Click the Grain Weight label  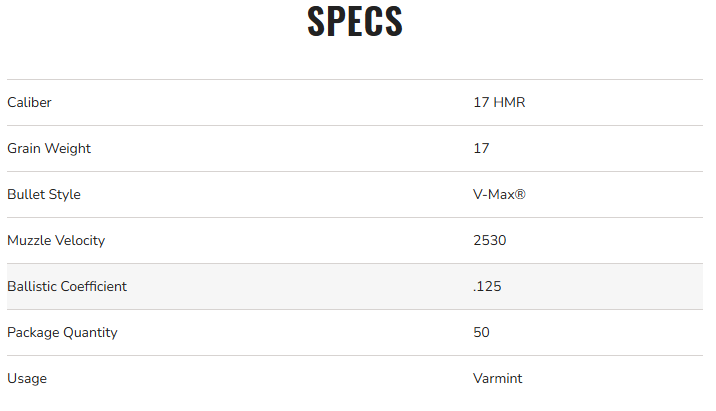click(x=49, y=148)
